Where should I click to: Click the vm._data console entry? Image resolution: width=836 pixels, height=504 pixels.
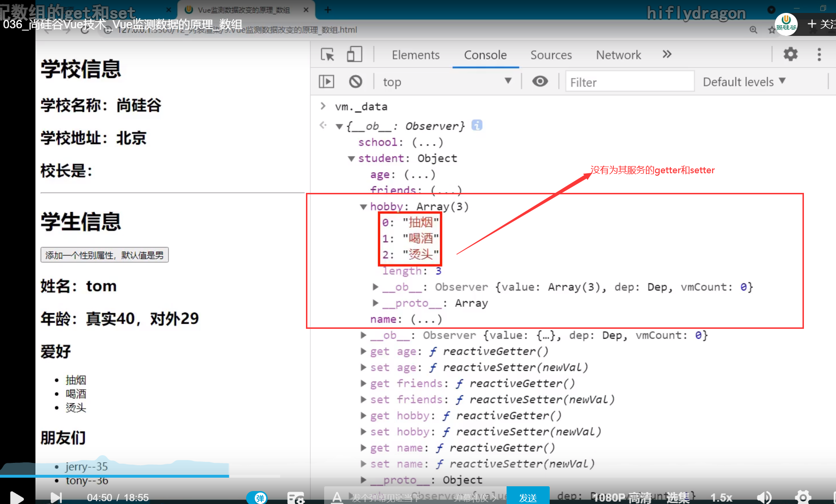[x=361, y=107]
